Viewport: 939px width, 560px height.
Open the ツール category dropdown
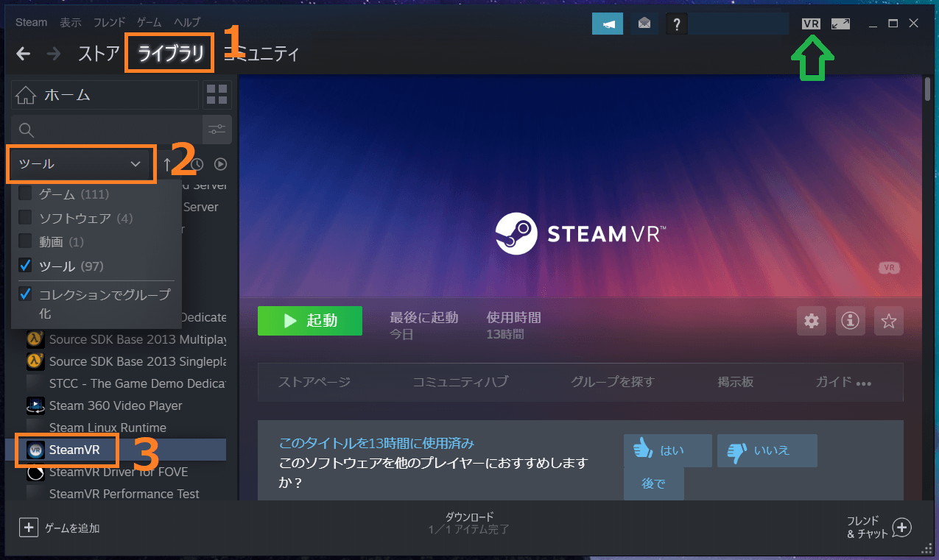click(x=81, y=164)
